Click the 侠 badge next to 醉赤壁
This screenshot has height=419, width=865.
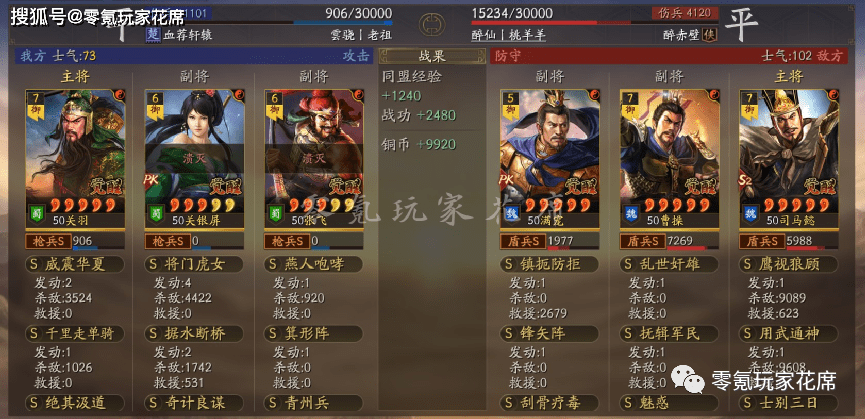tap(709, 34)
